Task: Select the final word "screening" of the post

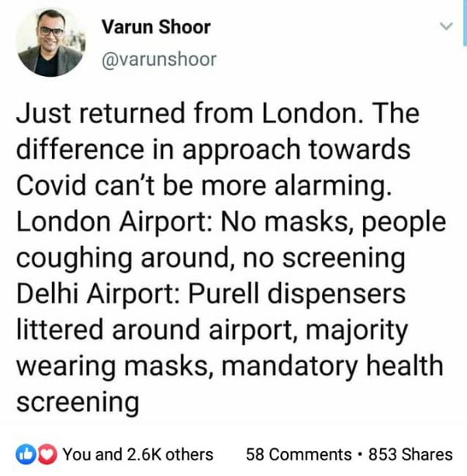Action: pos(78,403)
